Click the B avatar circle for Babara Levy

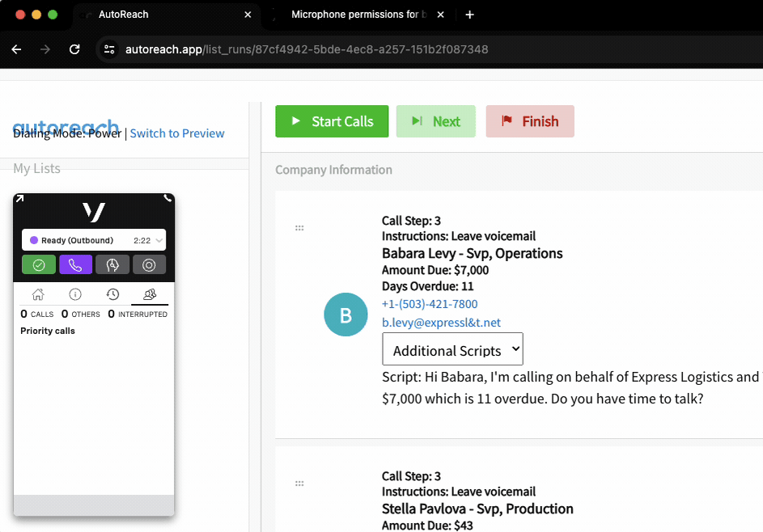pyautogui.click(x=346, y=315)
